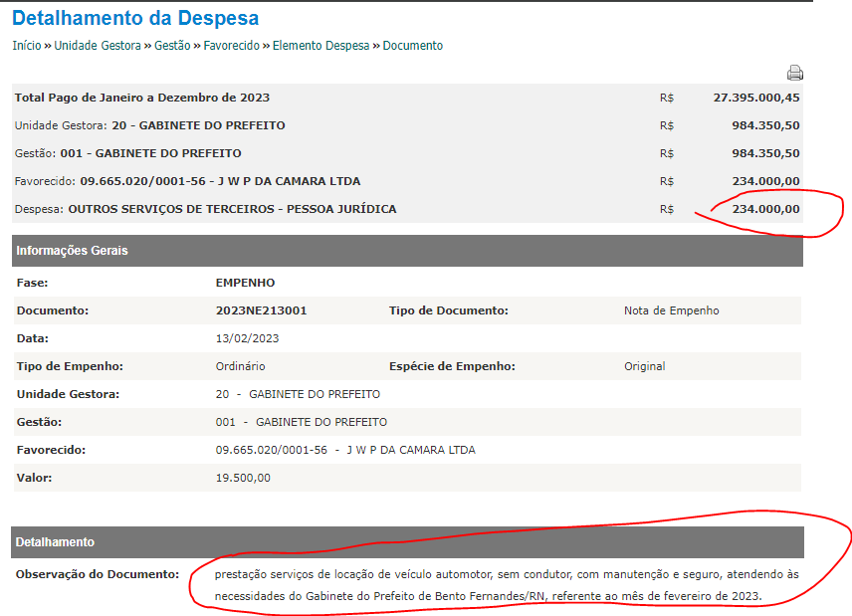Viewport: 852px width, 616px height.
Task: Go to Início in the breadcrumb
Action: click(26, 46)
